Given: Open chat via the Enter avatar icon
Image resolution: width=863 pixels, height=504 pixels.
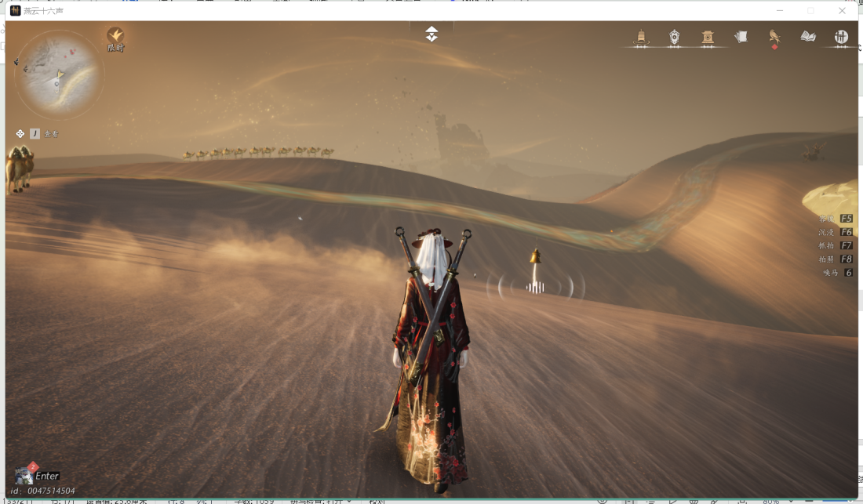Looking at the screenshot, I should (x=24, y=476).
